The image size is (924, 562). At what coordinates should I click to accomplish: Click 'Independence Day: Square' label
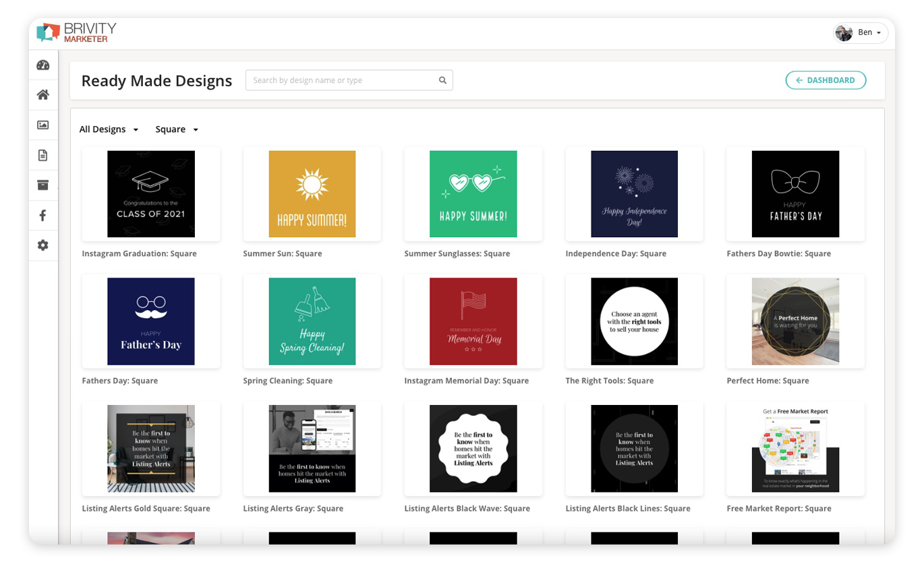616,254
